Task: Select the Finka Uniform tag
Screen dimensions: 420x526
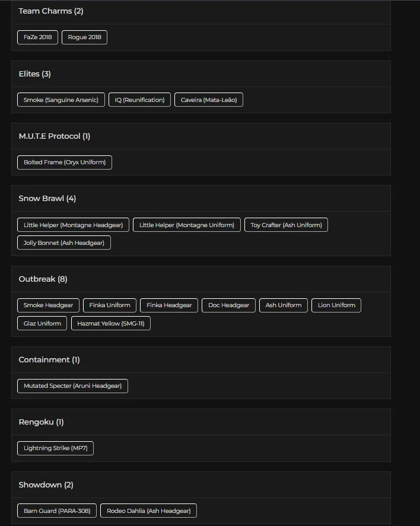Action: point(110,305)
